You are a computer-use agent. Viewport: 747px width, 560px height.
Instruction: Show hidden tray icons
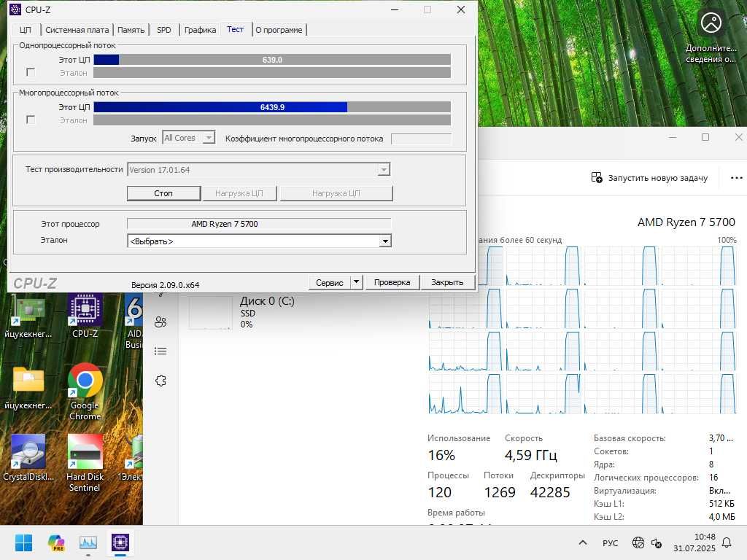tap(583, 542)
